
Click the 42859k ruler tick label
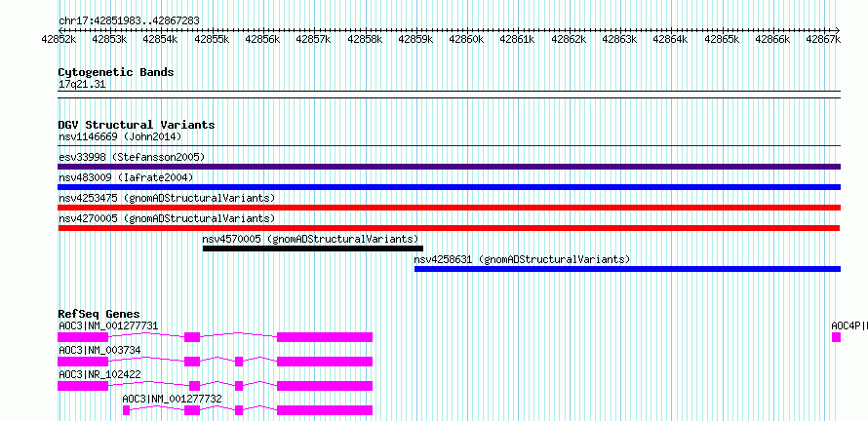coord(415,39)
